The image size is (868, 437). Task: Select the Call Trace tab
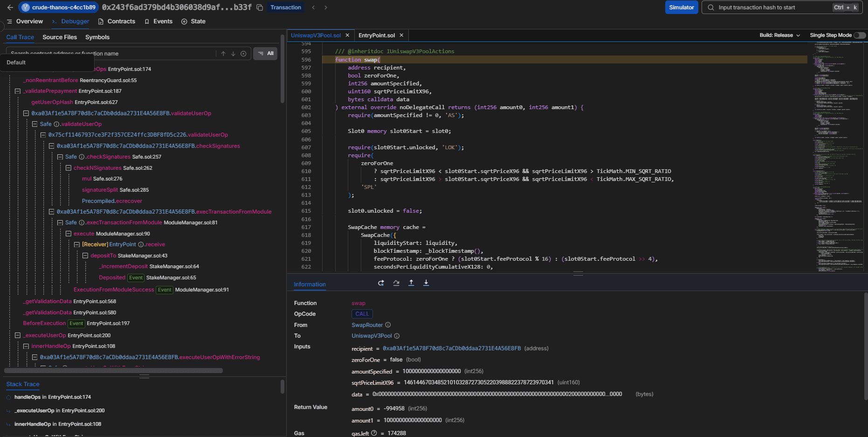tap(20, 37)
